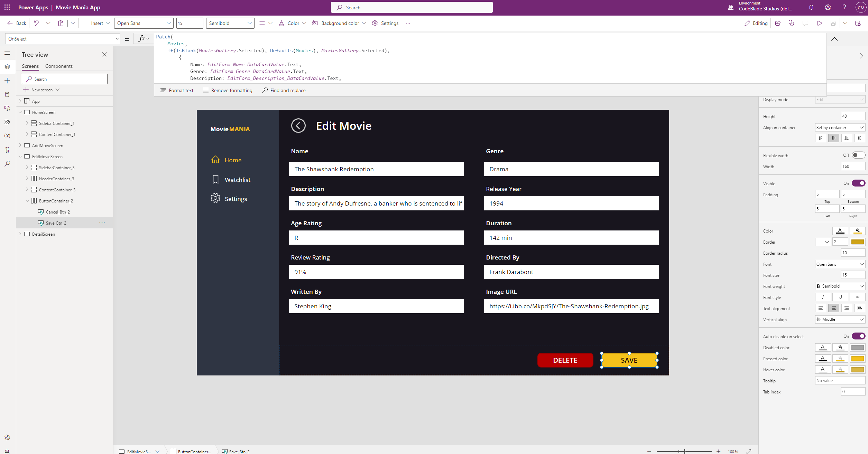Open the Background color menu
This screenshot has width=868, height=454.
click(339, 23)
